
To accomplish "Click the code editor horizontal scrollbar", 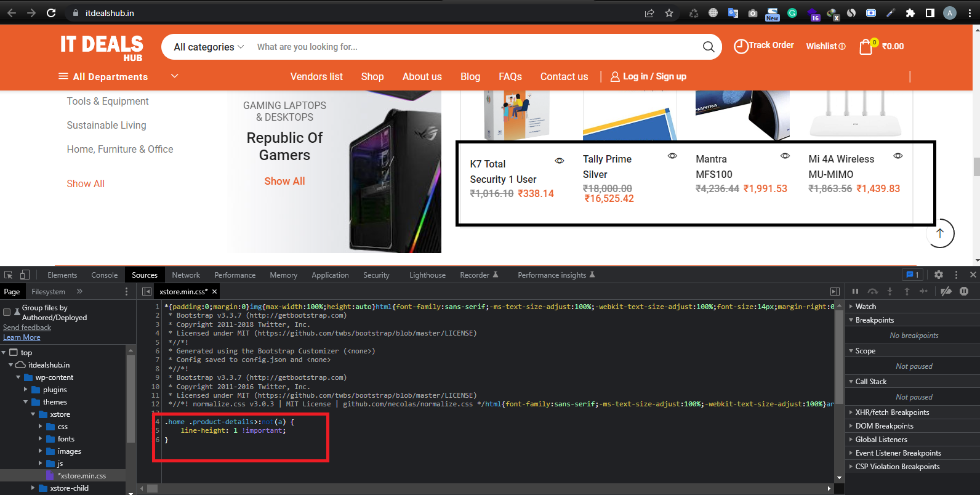I will pyautogui.click(x=153, y=488).
